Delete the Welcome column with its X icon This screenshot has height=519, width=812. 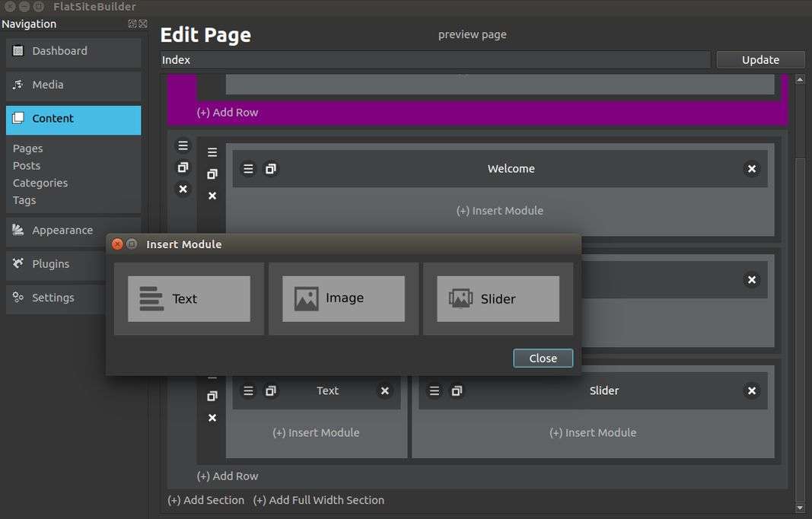coord(751,169)
